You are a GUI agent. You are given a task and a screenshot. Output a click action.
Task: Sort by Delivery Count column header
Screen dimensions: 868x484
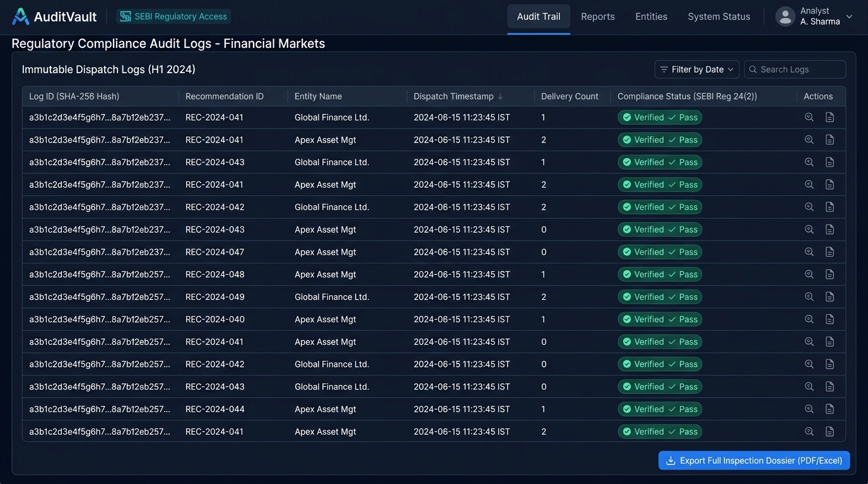coord(570,96)
